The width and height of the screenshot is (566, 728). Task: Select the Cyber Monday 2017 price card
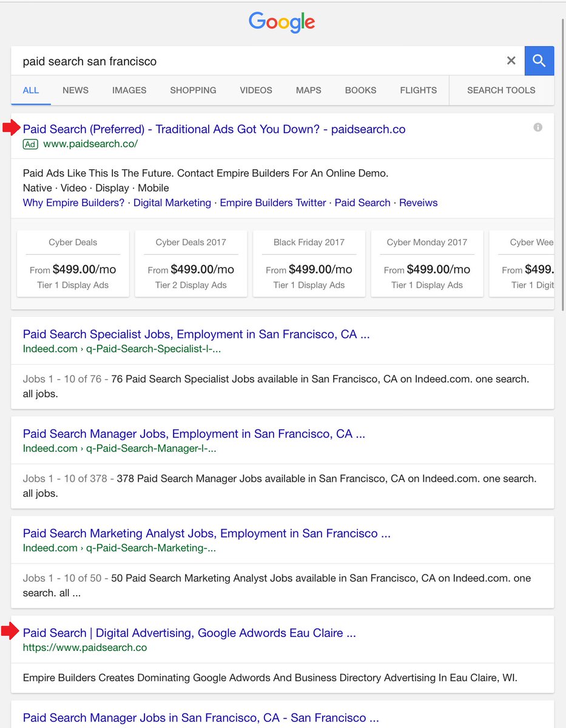pos(427,263)
